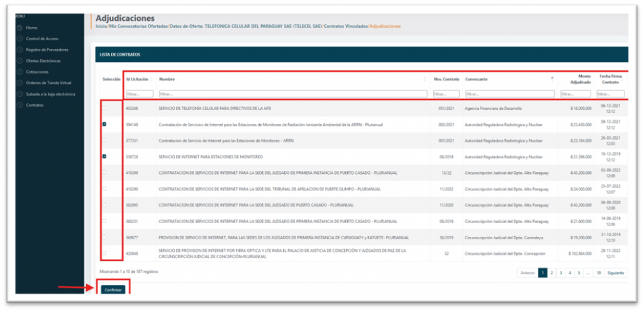This screenshot has width=644, height=311.
Task: Follow the Inicio breadcrumb link
Action: (100, 26)
